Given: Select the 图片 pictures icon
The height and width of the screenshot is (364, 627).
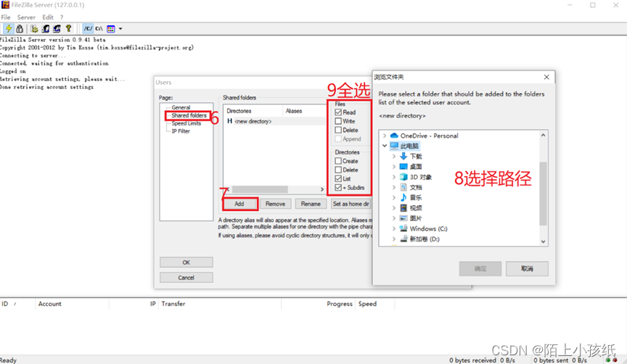Looking at the screenshot, I should pos(403,218).
